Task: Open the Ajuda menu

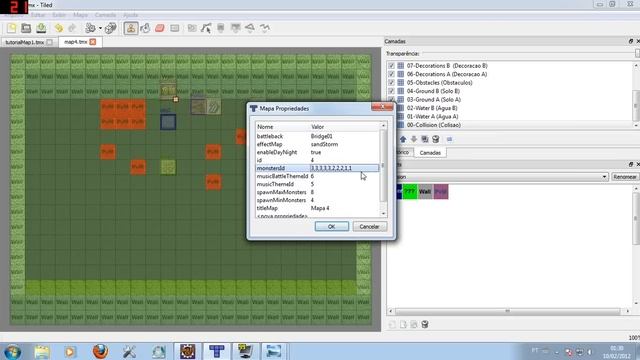Action: coord(131,15)
